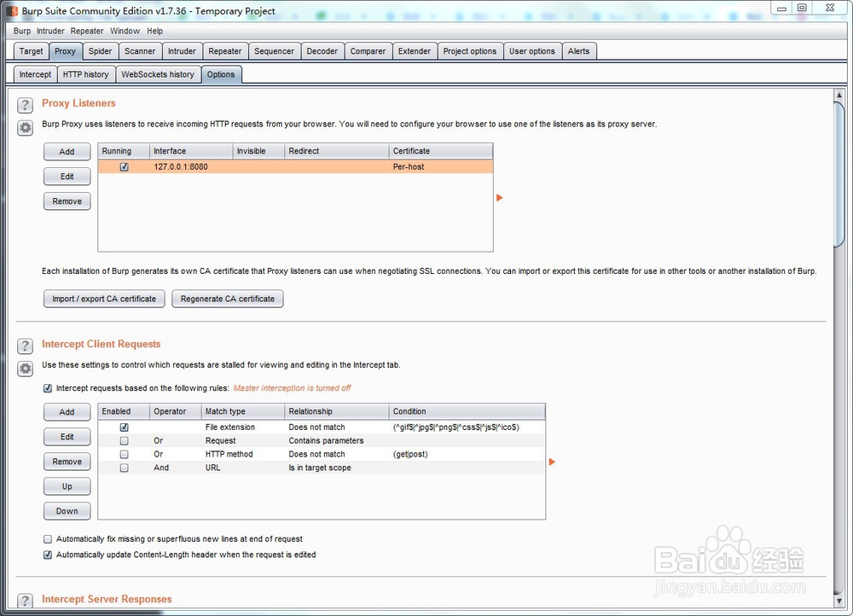This screenshot has width=853, height=616.
Task: Remove the selected proxy listener
Action: tap(67, 201)
